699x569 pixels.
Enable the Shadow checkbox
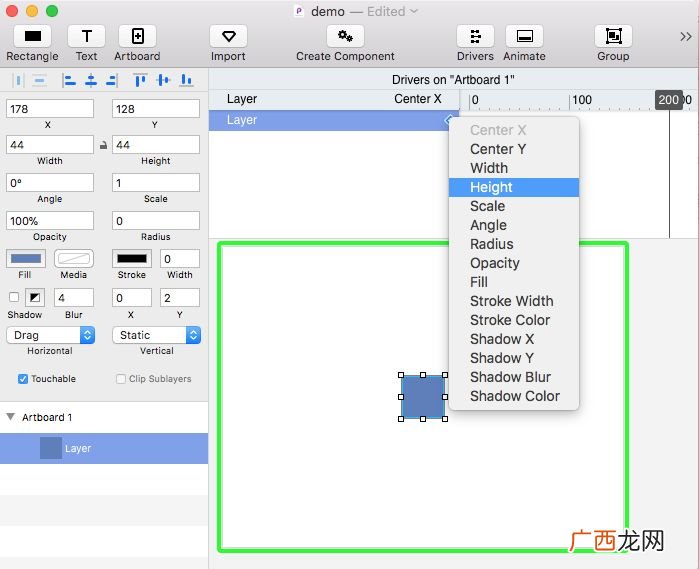pos(14,297)
